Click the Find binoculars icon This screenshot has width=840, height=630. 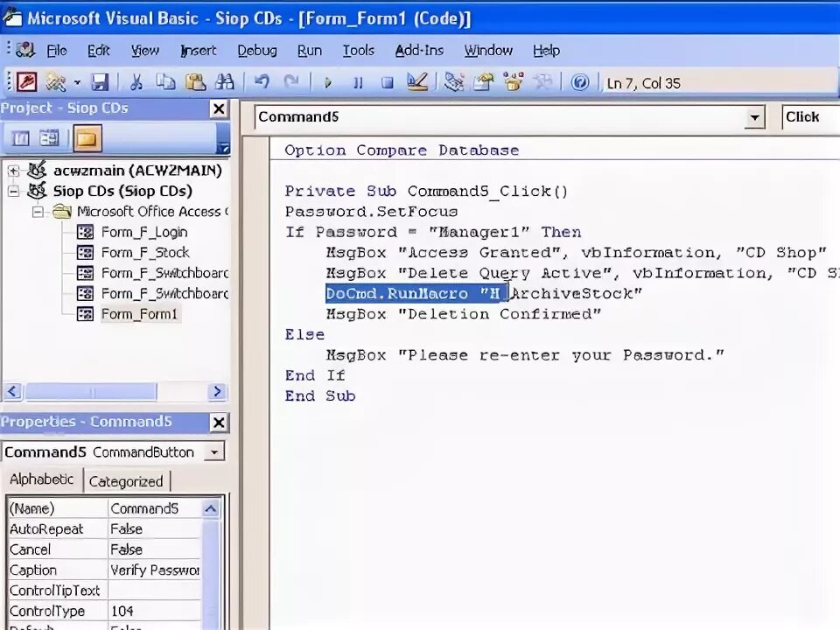click(225, 82)
